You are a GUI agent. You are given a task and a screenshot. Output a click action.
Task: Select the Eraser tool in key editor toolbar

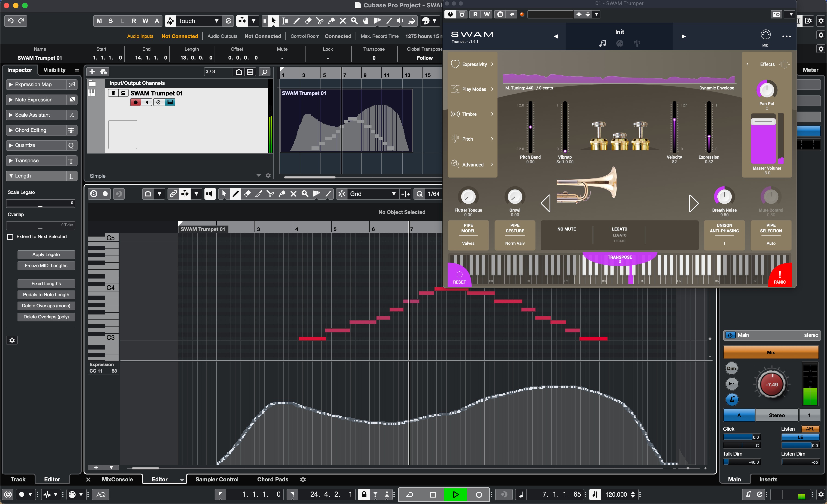[247, 194]
